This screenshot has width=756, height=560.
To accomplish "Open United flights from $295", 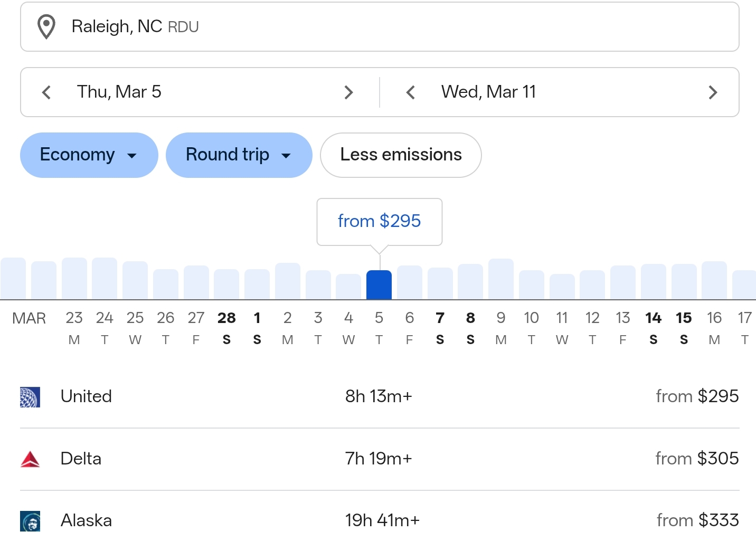I will pos(379,396).
